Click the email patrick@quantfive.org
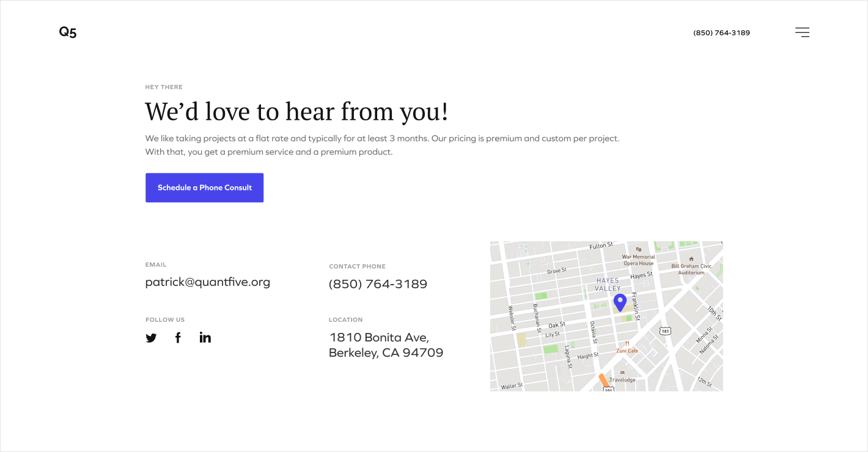868x452 pixels. point(208,282)
